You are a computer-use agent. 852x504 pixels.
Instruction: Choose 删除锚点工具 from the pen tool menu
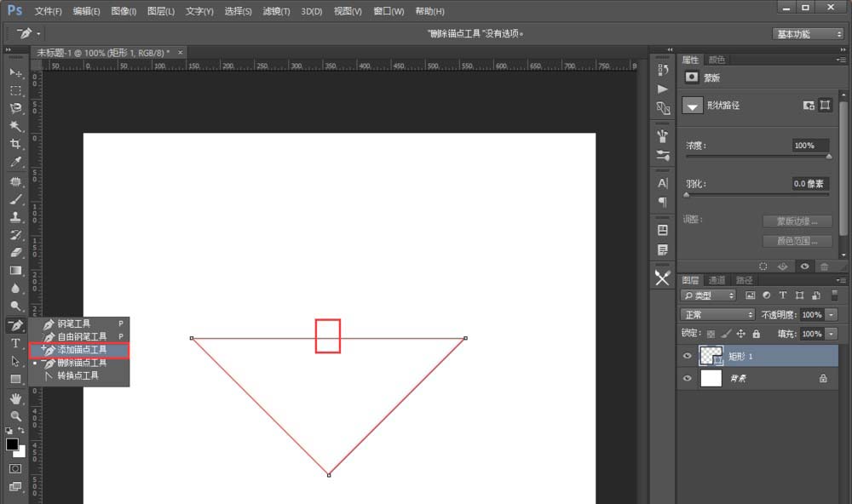(80, 362)
